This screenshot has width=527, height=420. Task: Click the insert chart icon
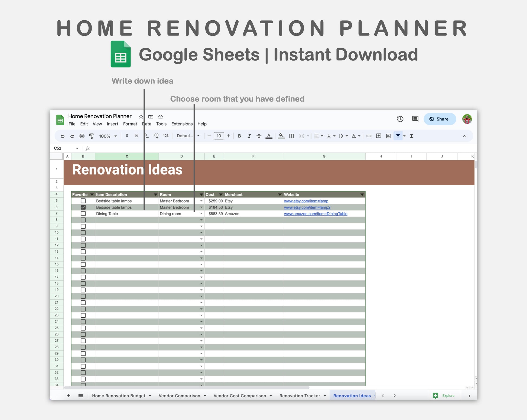pos(388,136)
